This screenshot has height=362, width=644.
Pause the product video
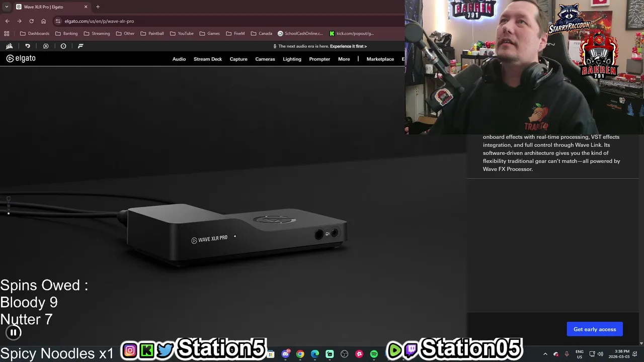pyautogui.click(x=14, y=332)
